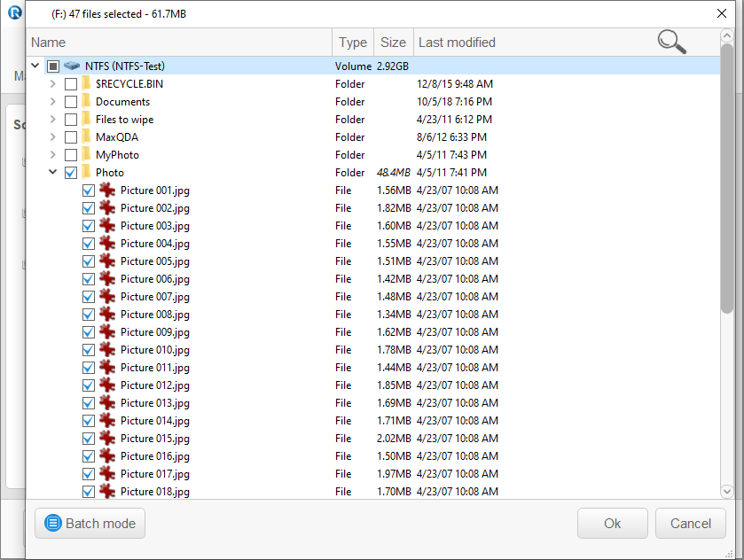Check the Documents folder checkbox
This screenshot has width=744, height=560.
71,102
